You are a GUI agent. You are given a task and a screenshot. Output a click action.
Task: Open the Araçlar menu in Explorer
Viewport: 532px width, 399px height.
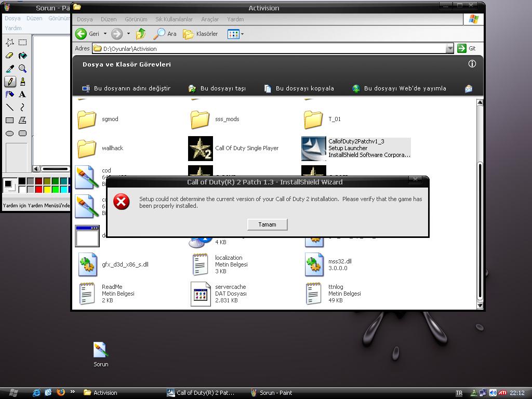coord(210,19)
